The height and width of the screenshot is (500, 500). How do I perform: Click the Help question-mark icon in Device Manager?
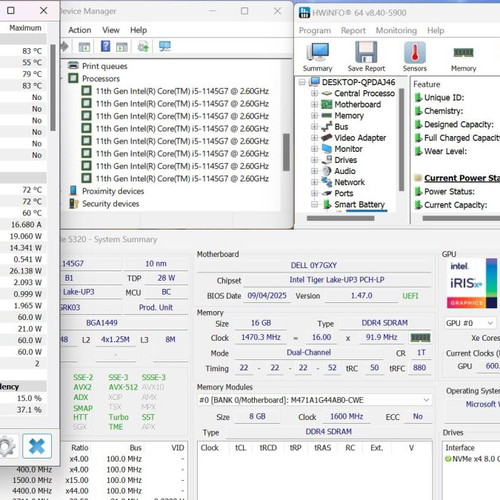(x=105, y=46)
